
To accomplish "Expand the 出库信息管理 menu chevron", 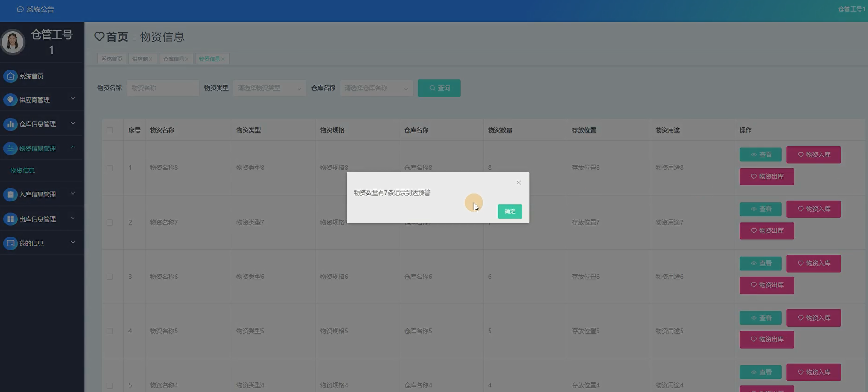I will [73, 218].
